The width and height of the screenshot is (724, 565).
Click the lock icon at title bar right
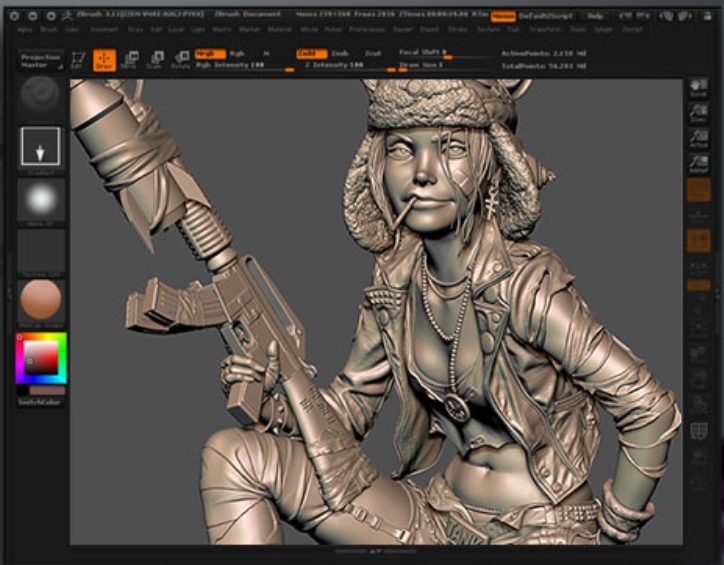pyautogui.click(x=707, y=16)
